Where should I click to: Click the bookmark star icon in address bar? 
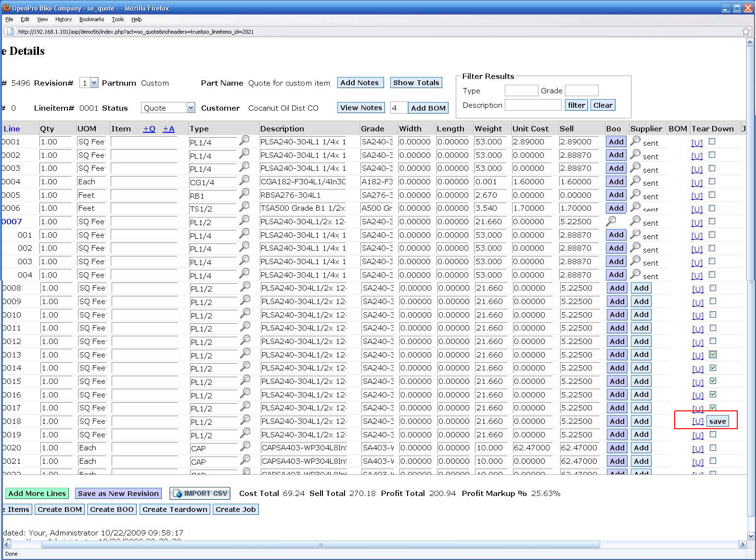(745, 31)
